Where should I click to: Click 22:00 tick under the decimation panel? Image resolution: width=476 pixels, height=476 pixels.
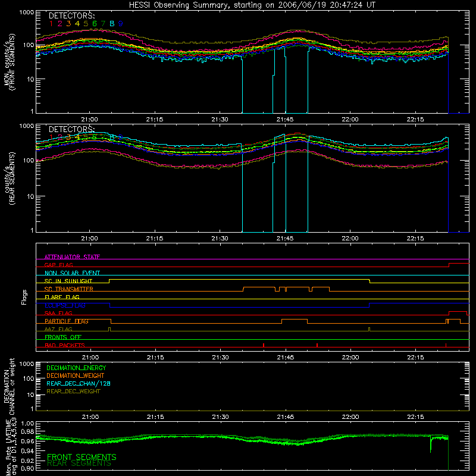click(350, 417)
